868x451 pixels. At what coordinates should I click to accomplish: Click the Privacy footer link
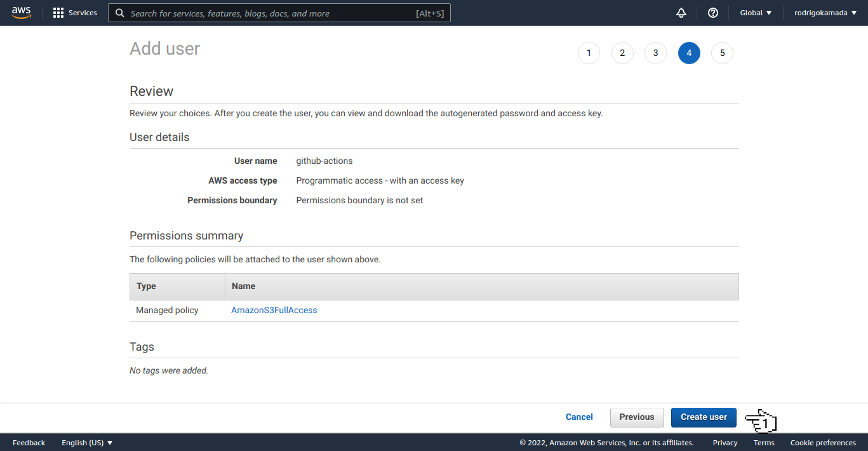tap(724, 442)
